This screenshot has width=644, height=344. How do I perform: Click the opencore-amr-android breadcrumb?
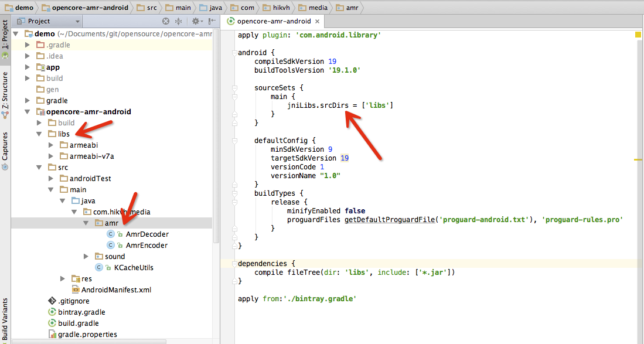(86, 8)
